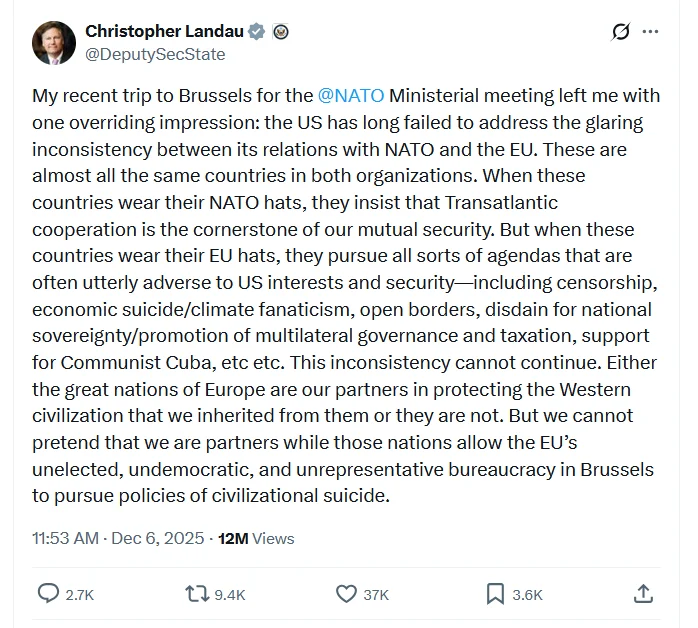Click the share upload arrow icon
This screenshot has height=628, width=698.
pyautogui.click(x=644, y=594)
